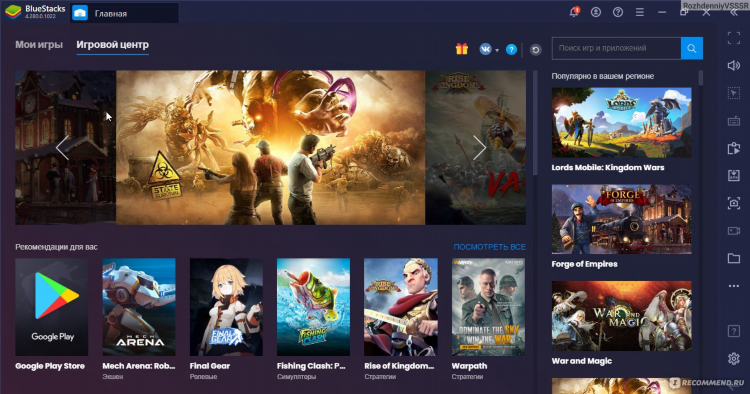Open the multi-instance manager sidebar icon
Screen dimensions: 750x394
click(734, 148)
